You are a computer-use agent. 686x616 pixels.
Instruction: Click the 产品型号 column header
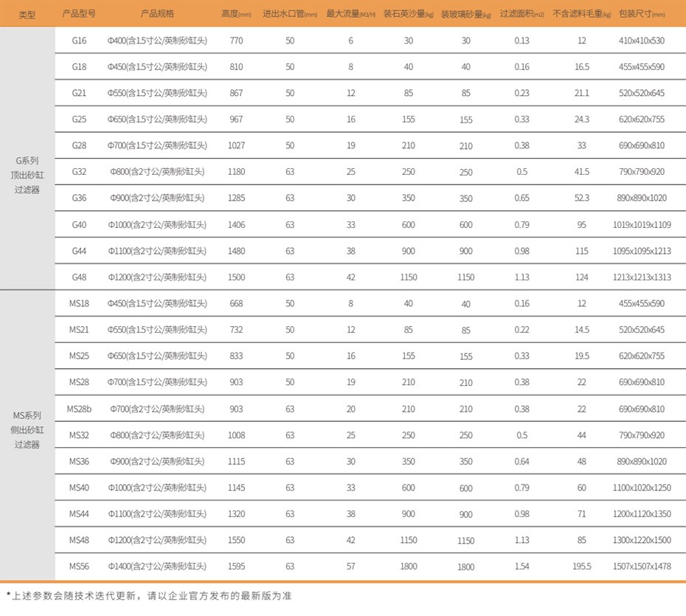point(79,14)
